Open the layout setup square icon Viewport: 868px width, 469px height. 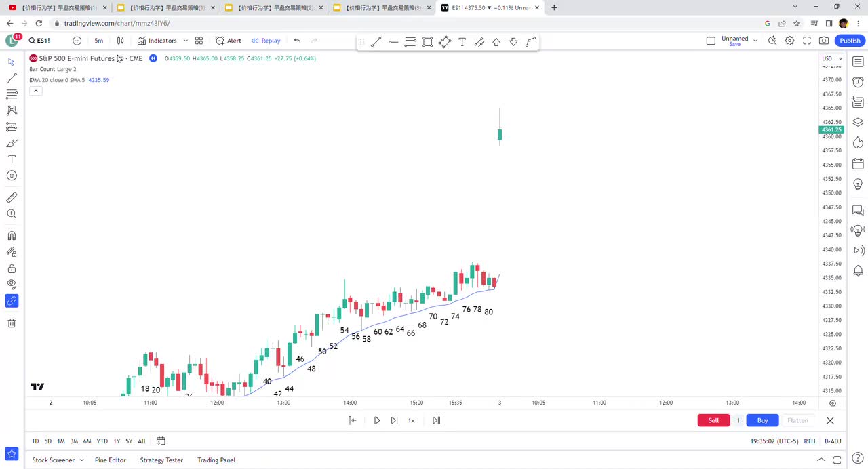(711, 41)
